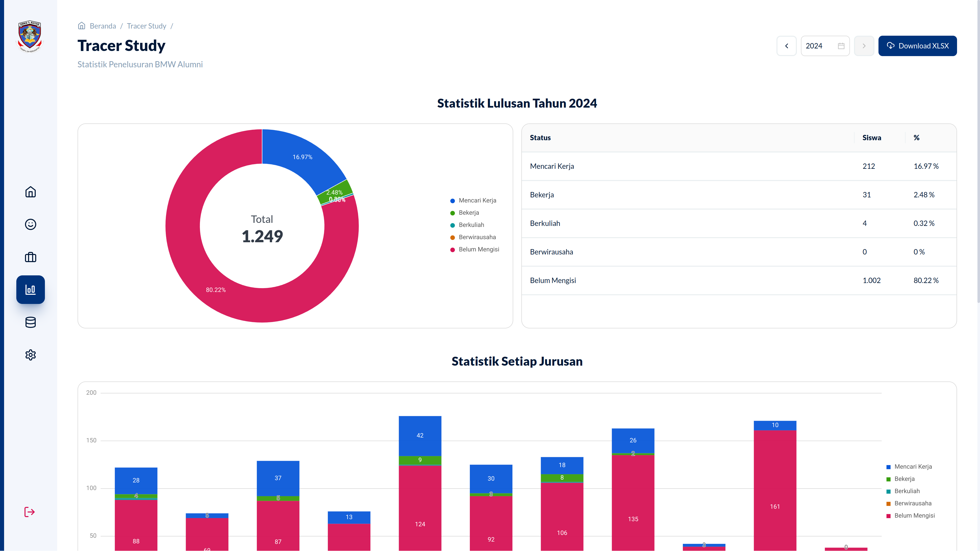Open Tracer Study breadcrumb link
980x551 pixels.
[146, 26]
